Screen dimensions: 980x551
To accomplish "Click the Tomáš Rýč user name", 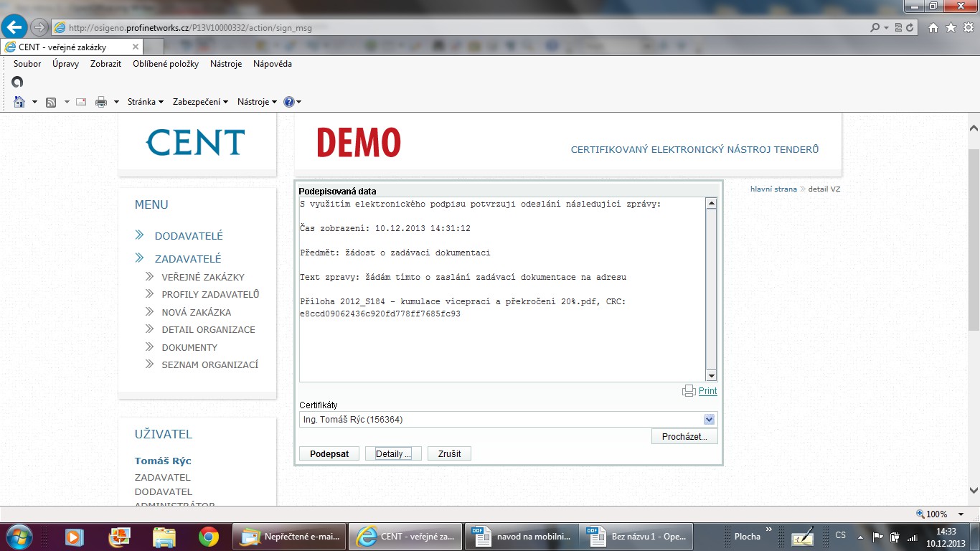I will click(x=163, y=461).
